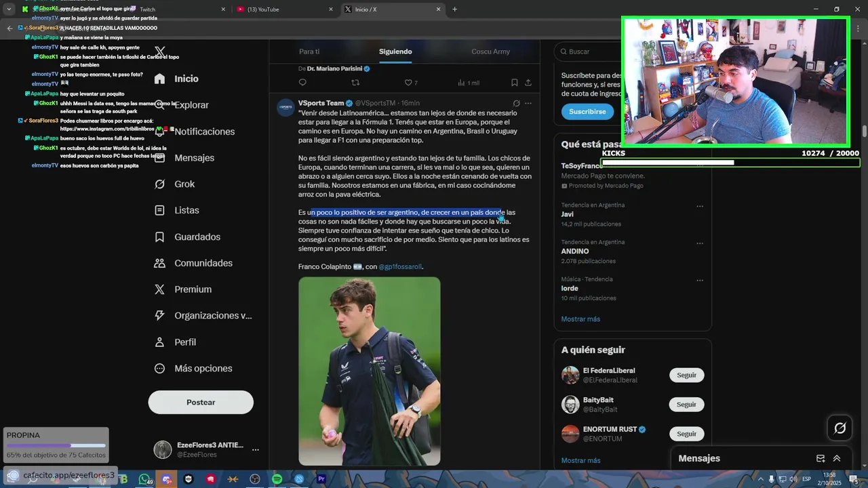Click the Suscribirse button
Image resolution: width=868 pixels, height=488 pixels.
tap(587, 112)
